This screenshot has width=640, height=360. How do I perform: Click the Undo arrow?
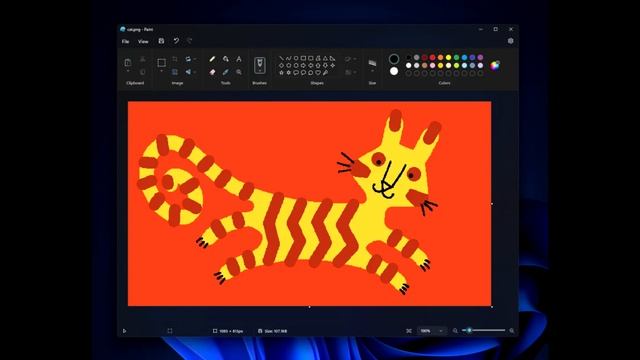click(176, 41)
